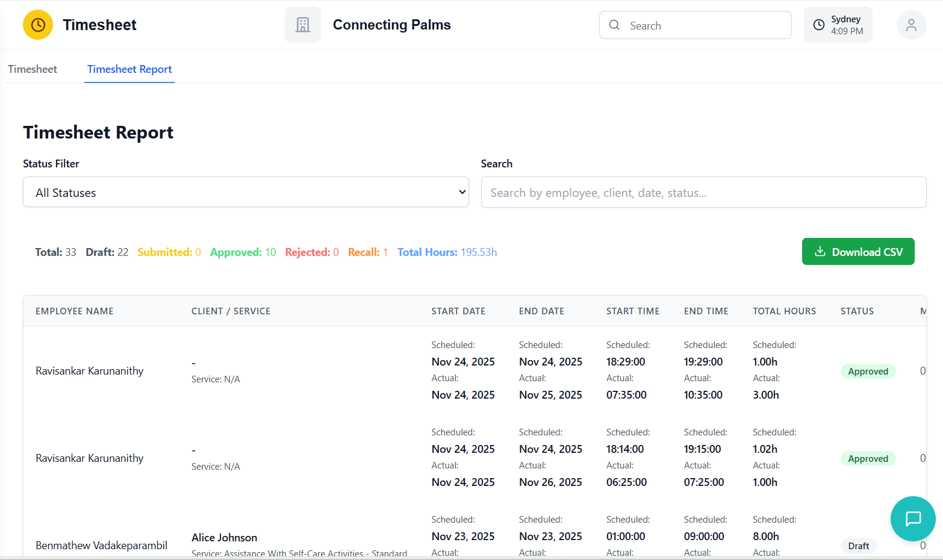Click the Start Date column header
The height and width of the screenshot is (560, 943).
coord(458,311)
